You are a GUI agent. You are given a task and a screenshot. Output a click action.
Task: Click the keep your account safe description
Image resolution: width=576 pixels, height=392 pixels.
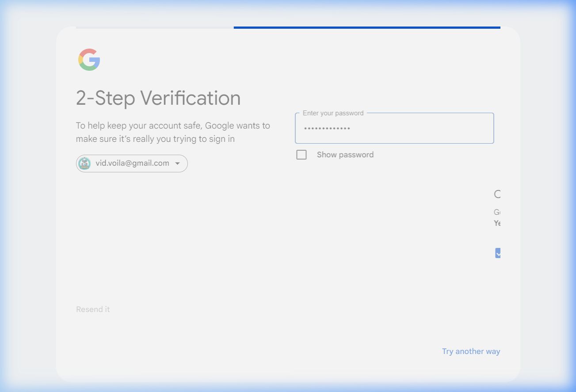pos(173,132)
